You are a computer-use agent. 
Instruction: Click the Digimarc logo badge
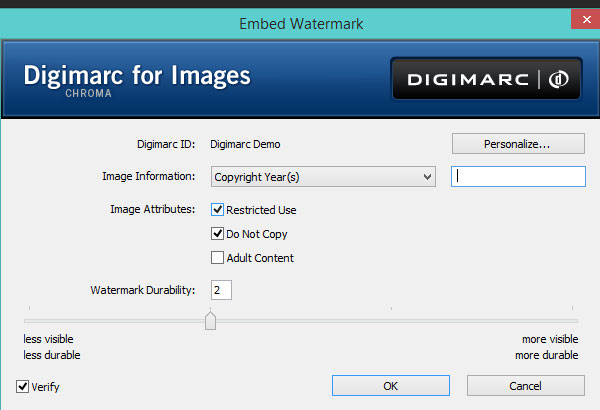486,79
